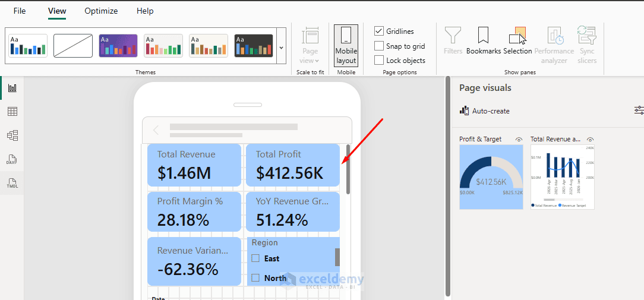The width and height of the screenshot is (644, 300).
Task: Open the Page view dropdown
Action: (310, 46)
